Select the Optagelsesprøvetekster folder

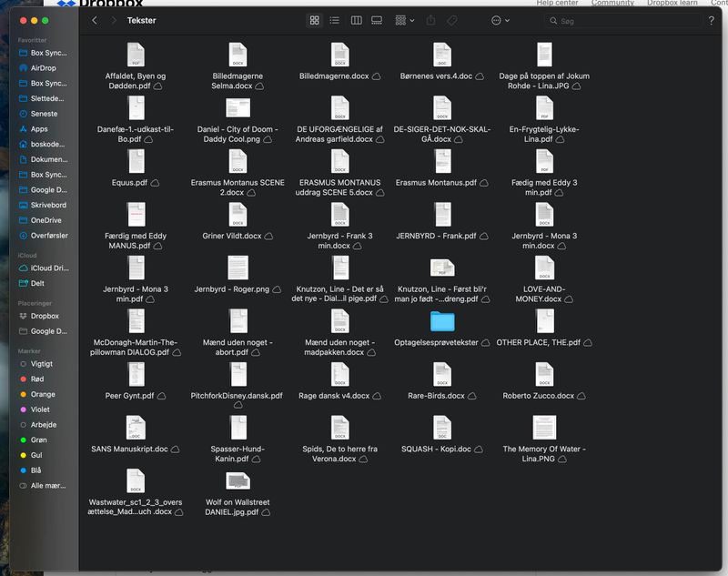442,322
